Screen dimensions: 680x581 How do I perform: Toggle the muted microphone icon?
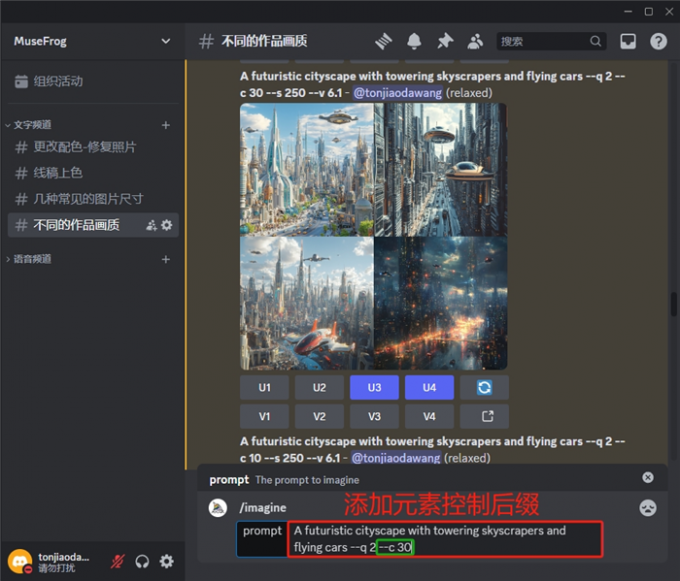[118, 561]
